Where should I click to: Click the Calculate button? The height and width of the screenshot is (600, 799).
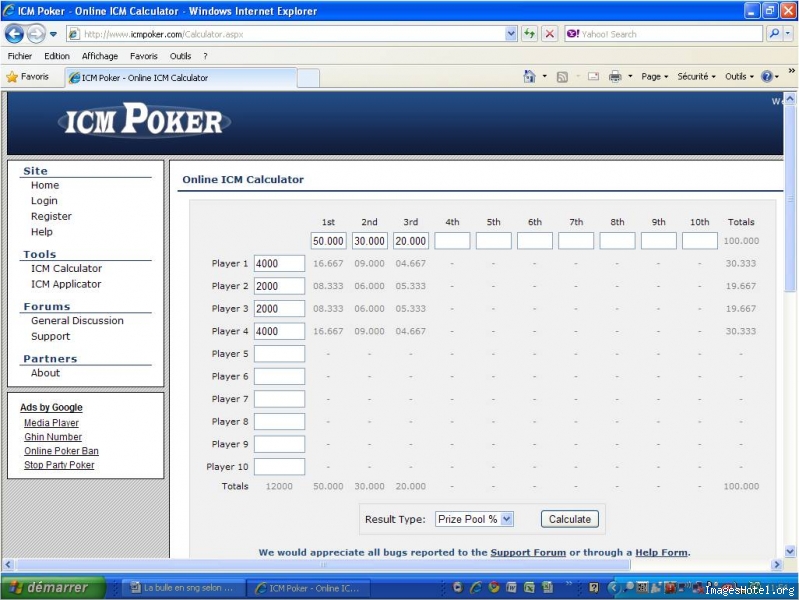[x=570, y=519]
